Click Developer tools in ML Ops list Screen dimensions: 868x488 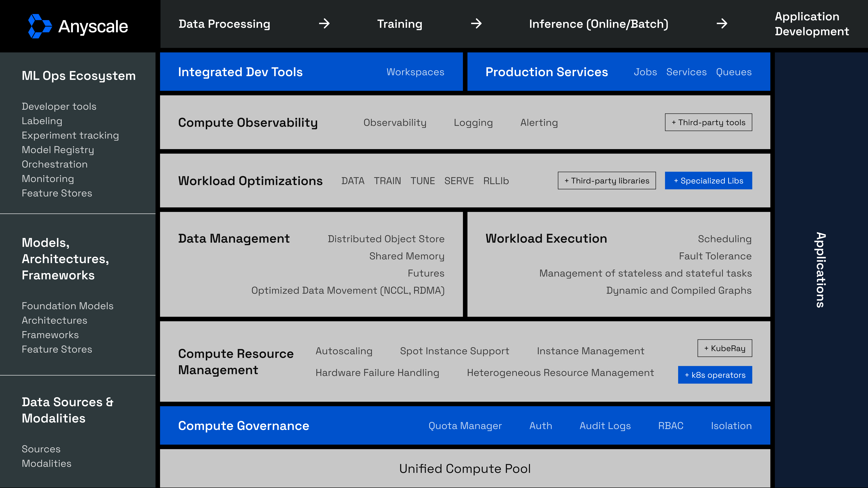[59, 106]
